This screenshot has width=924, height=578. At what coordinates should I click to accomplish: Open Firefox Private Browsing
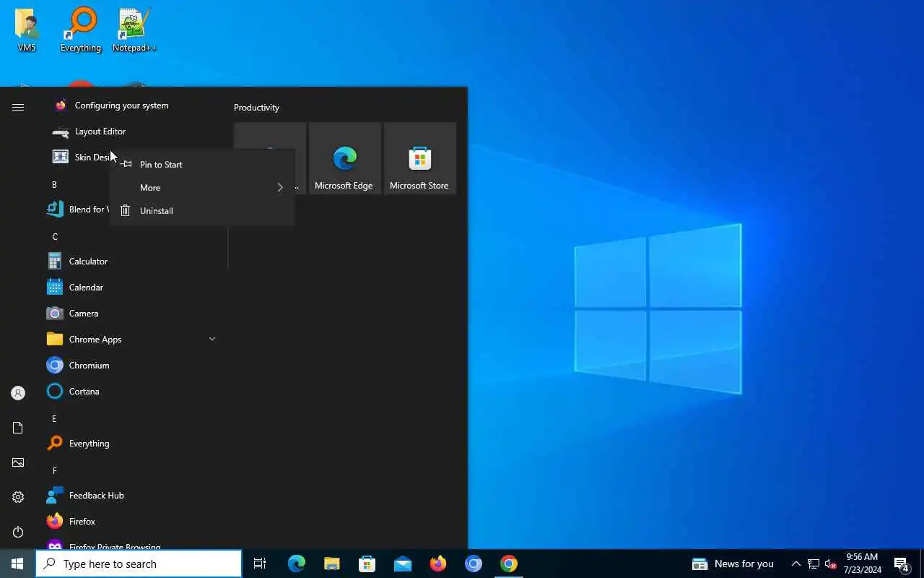pyautogui.click(x=131, y=543)
